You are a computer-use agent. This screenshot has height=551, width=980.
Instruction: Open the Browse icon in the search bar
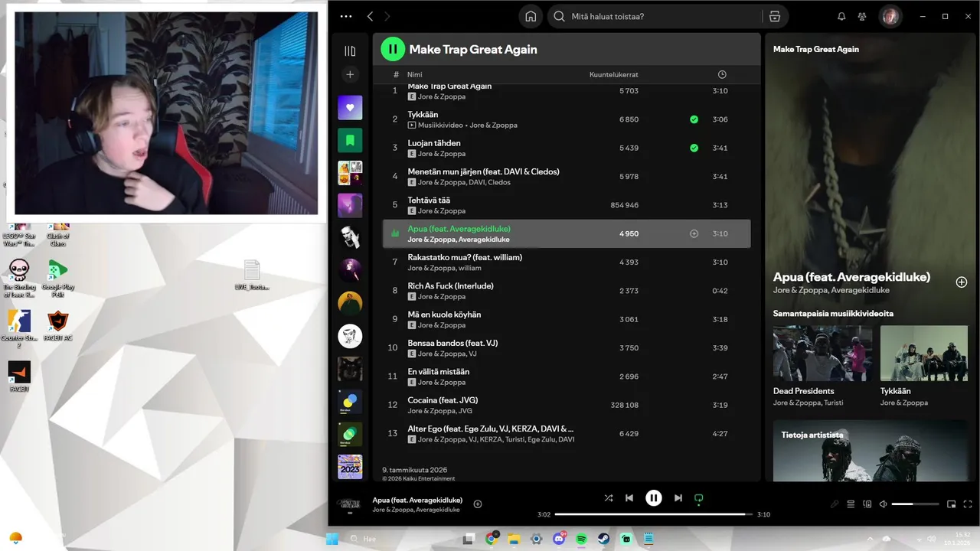click(x=775, y=16)
